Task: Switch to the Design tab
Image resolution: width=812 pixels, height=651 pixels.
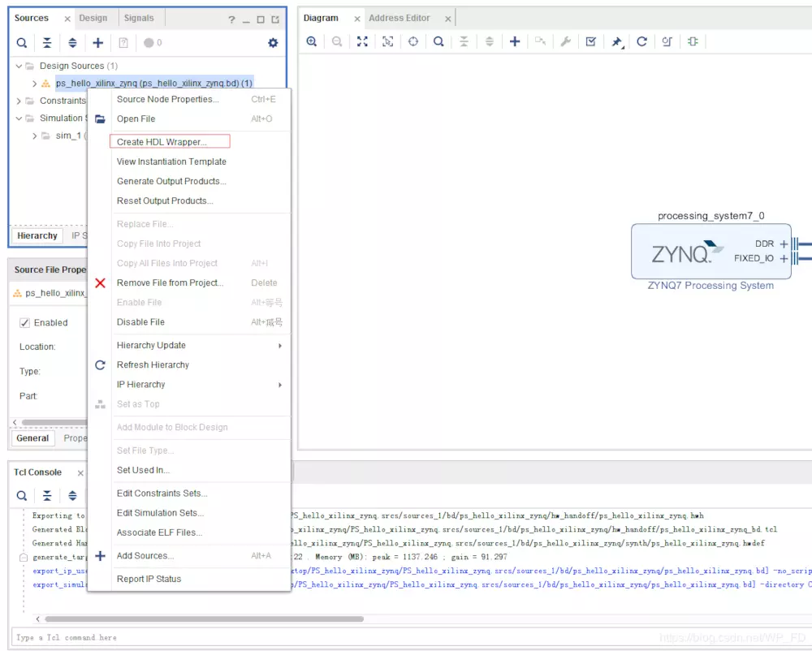Action: 93,18
